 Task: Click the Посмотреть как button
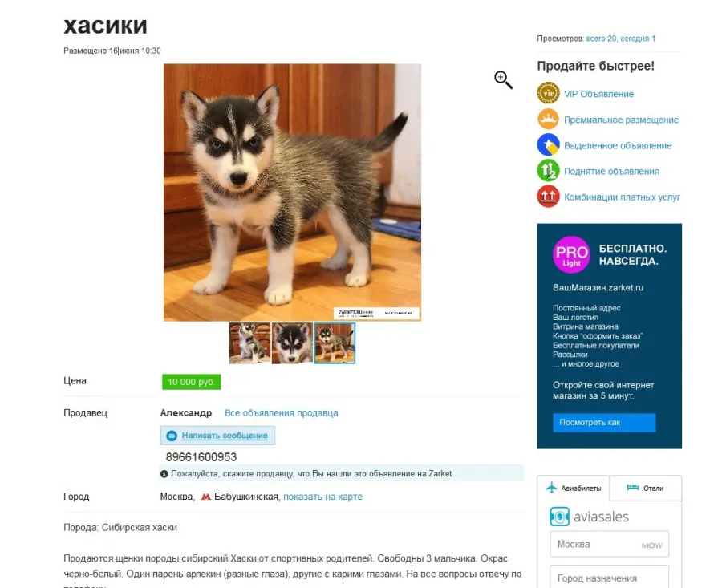[x=604, y=423]
